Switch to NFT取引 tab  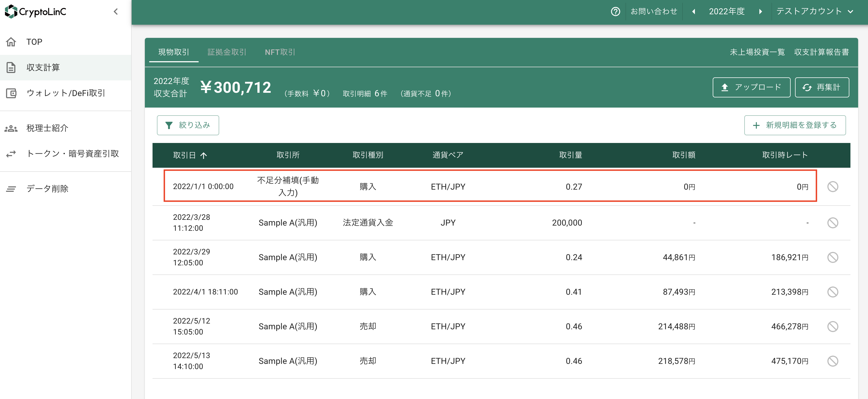tap(280, 52)
